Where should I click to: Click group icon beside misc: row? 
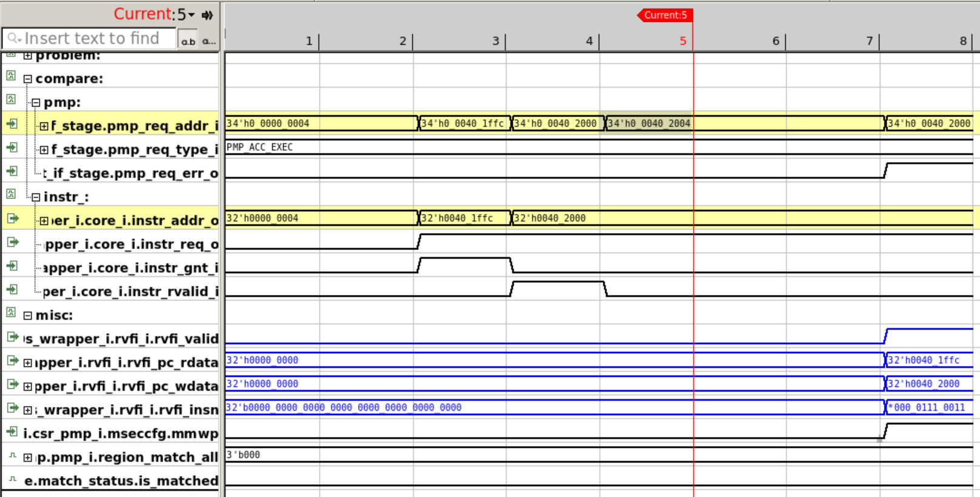click(11, 313)
